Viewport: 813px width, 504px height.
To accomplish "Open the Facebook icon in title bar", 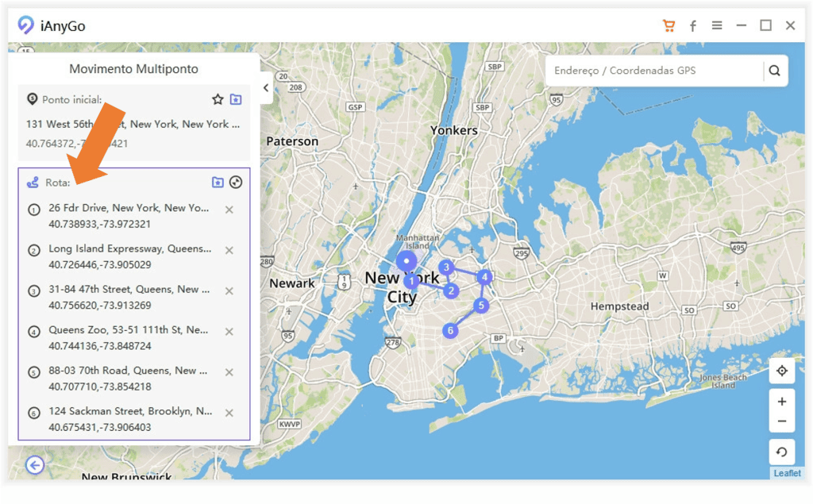I will (692, 25).
